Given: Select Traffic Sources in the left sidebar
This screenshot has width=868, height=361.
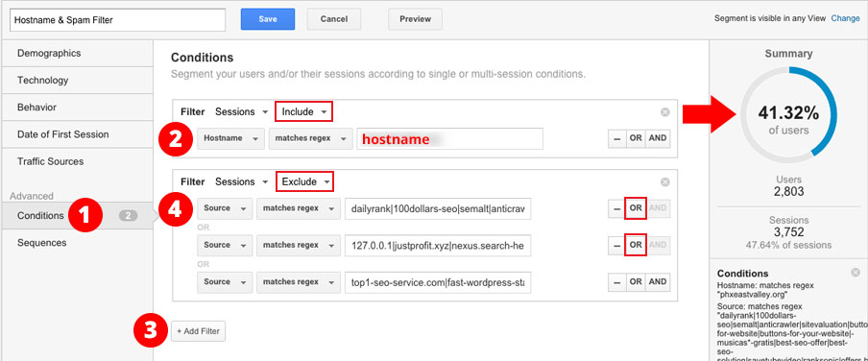Looking at the screenshot, I should 78,161.
